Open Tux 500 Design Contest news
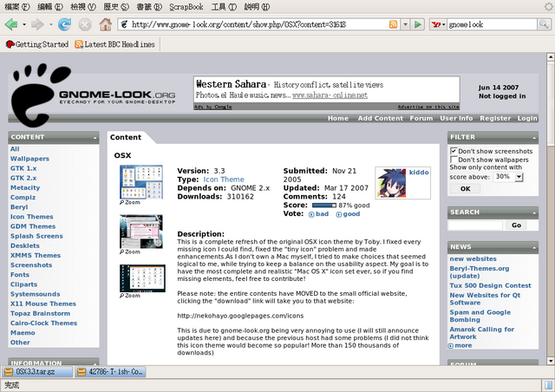Viewport: 555px width, 392px height. 490,285
